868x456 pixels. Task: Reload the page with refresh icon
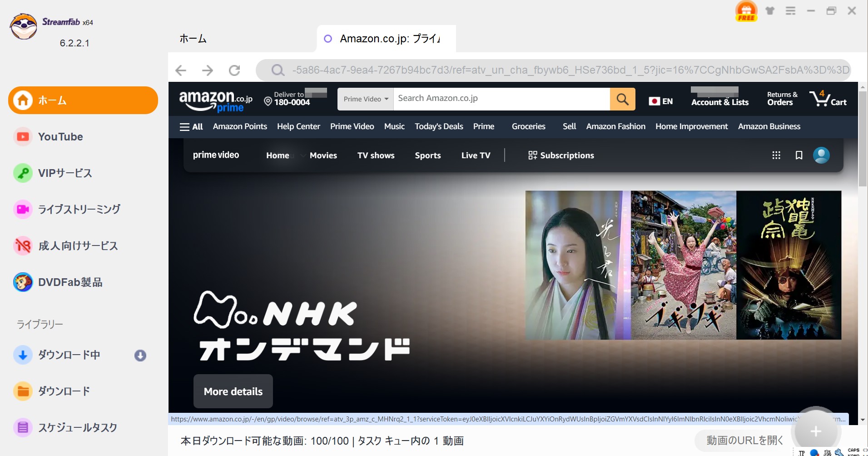(234, 70)
